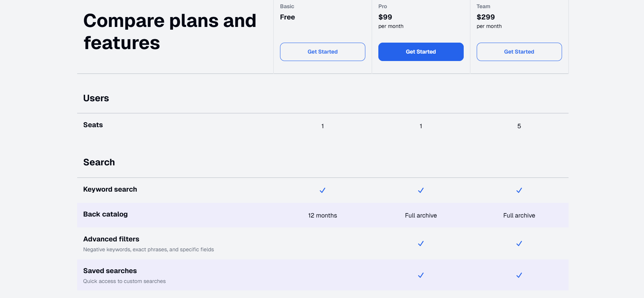Select the Basic plan column header
The image size is (644, 298).
tap(287, 6)
